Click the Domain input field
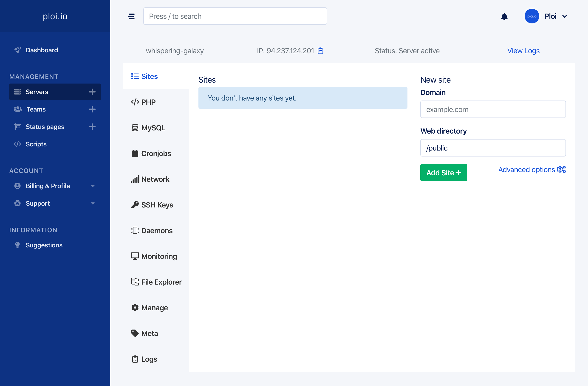This screenshot has width=588, height=386. tap(493, 109)
